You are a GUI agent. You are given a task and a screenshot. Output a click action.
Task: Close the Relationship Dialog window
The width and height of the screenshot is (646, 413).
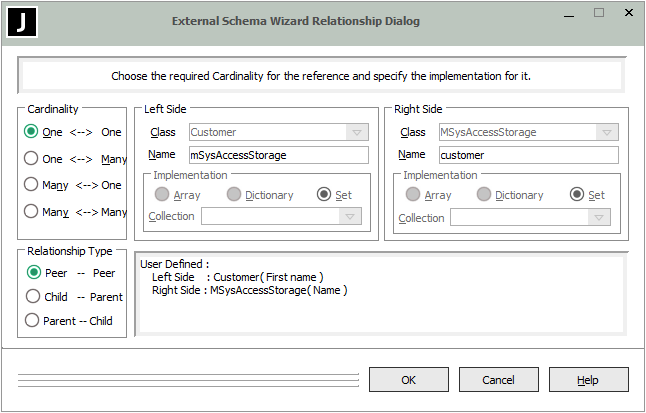[x=629, y=13]
